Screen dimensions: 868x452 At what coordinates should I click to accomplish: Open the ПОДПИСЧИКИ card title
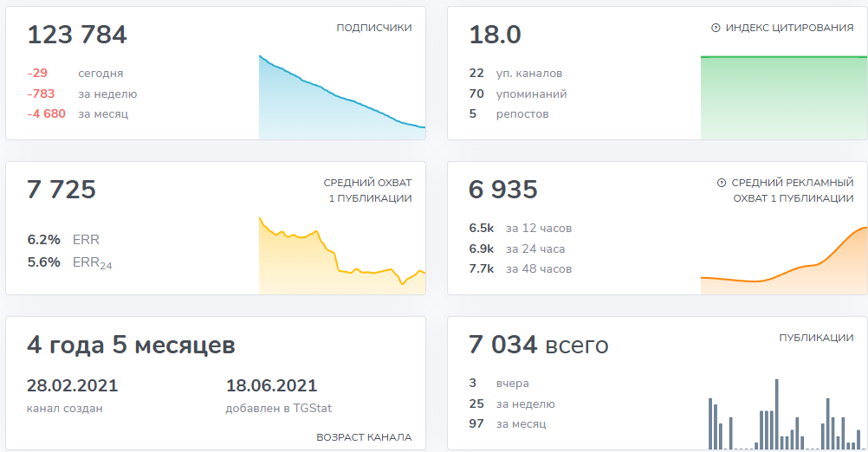pyautogui.click(x=374, y=28)
